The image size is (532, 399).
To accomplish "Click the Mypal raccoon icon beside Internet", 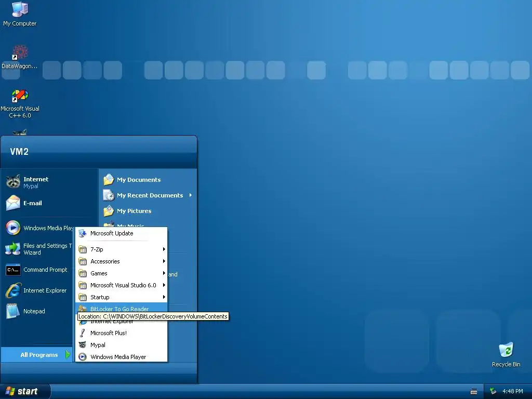I will (13, 182).
